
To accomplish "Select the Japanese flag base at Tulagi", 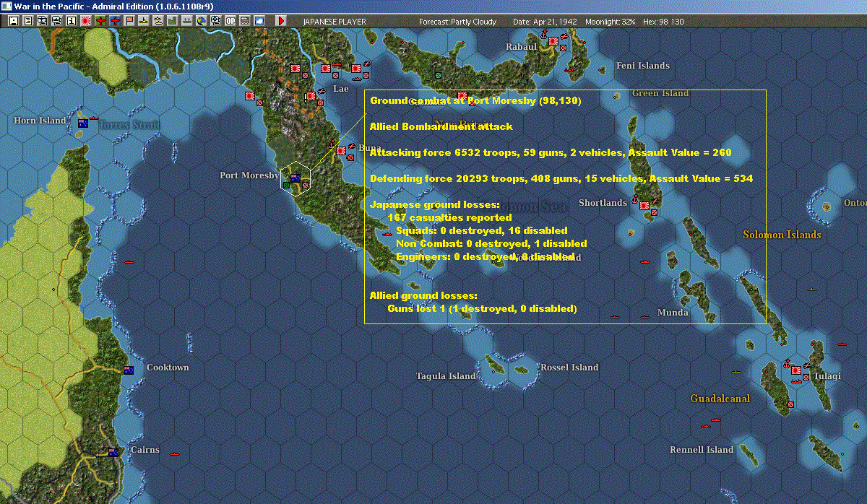I will pos(796,370).
